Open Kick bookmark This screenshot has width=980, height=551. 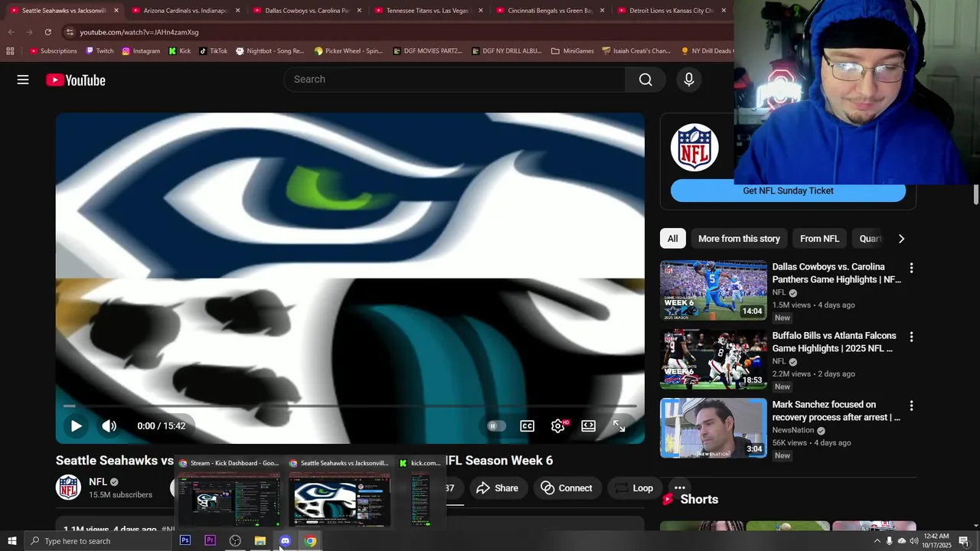coord(180,51)
